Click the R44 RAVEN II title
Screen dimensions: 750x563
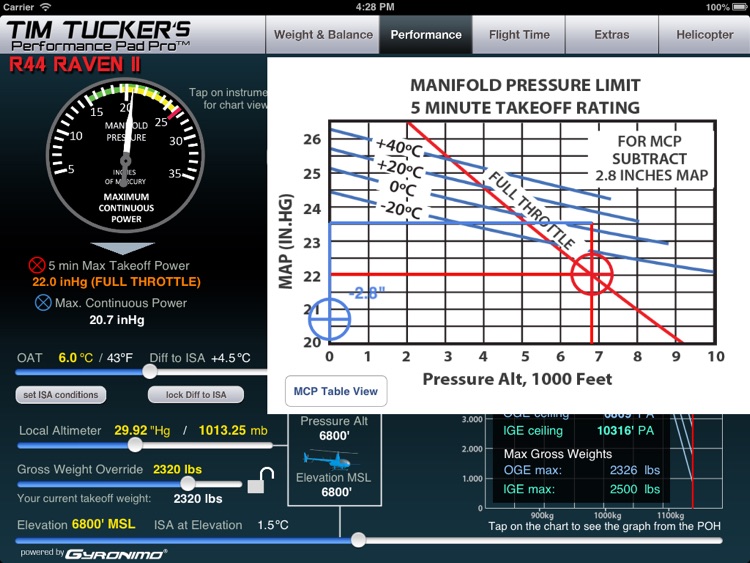click(x=75, y=64)
